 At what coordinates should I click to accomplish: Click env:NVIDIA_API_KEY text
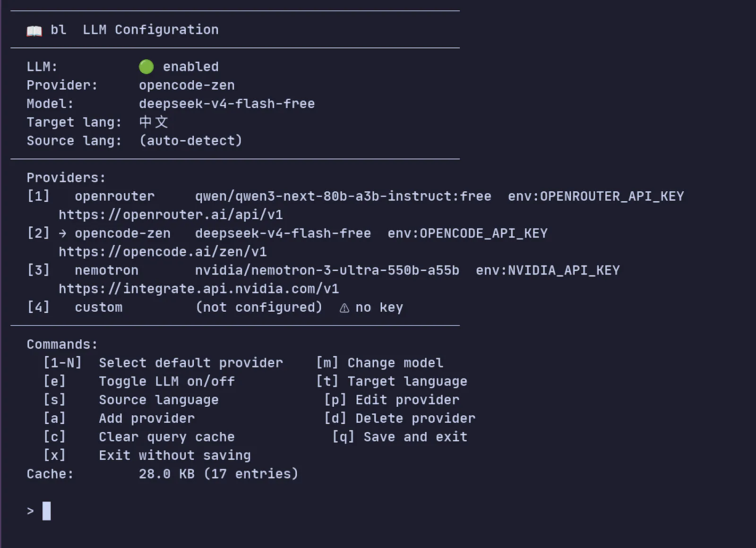pos(548,270)
